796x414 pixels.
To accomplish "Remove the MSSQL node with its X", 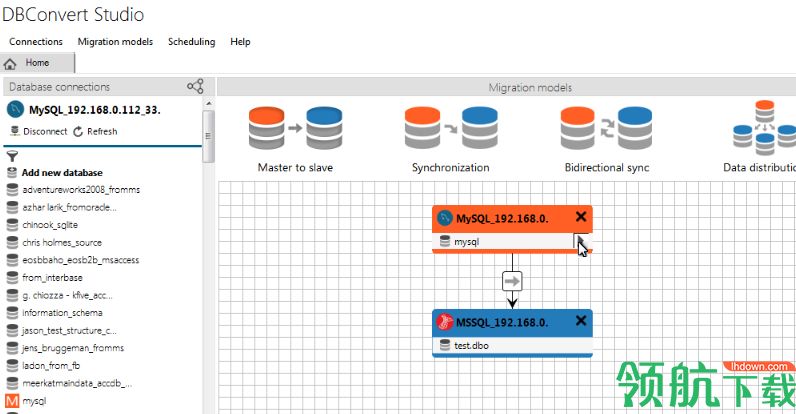I will pos(581,320).
